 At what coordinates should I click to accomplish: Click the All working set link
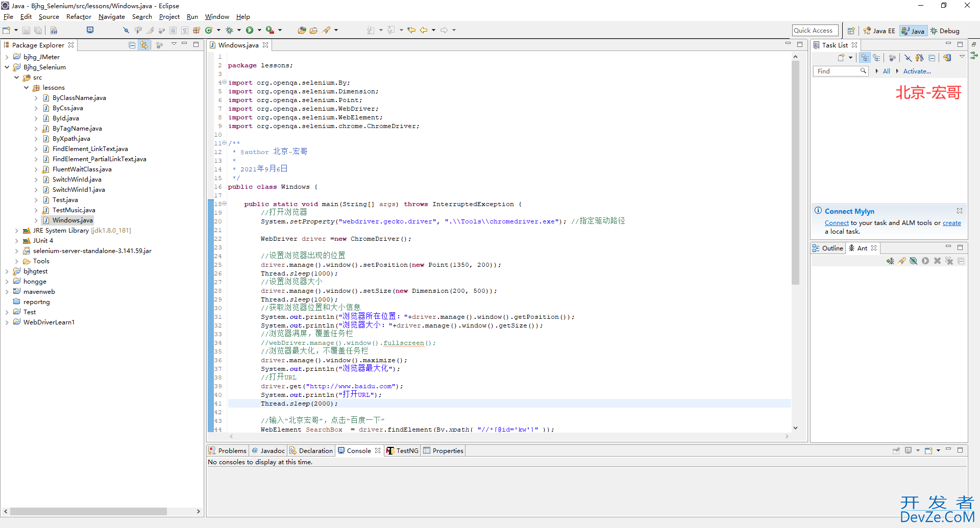pyautogui.click(x=886, y=71)
